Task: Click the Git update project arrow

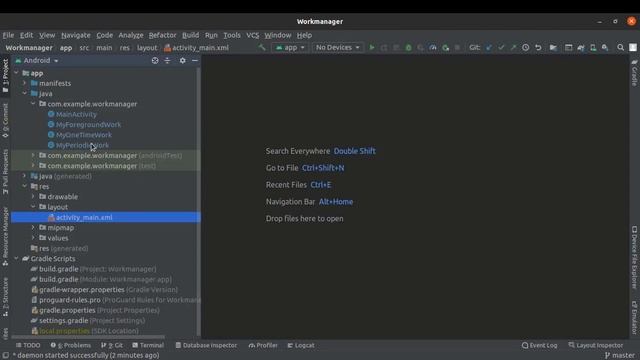Action: 489,47
